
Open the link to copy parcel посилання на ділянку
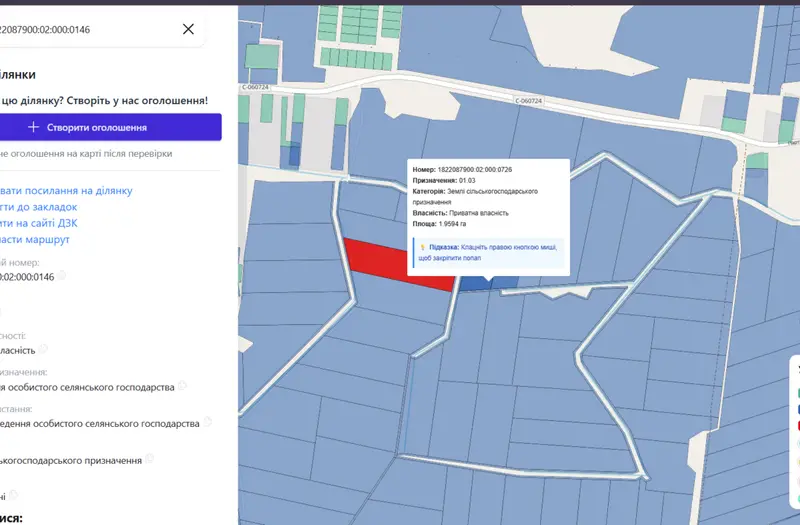(66, 190)
